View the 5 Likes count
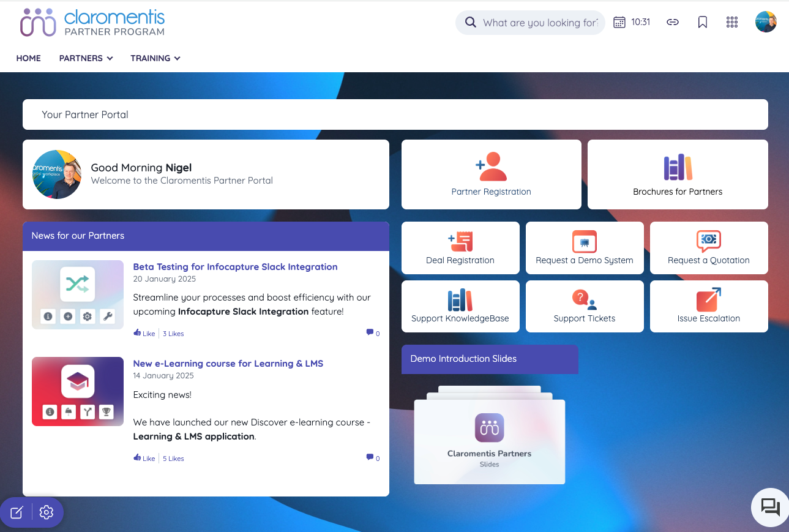The image size is (789, 532). point(173,459)
